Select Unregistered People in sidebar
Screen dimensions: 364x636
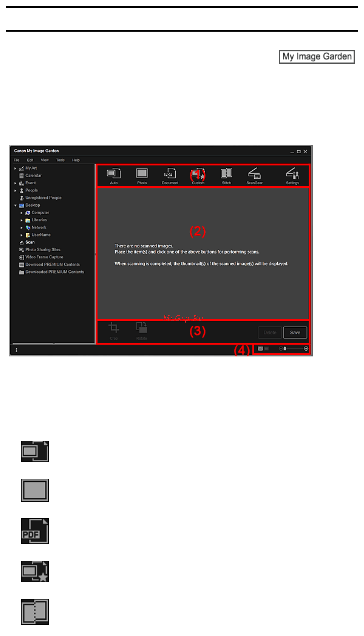pos(40,198)
